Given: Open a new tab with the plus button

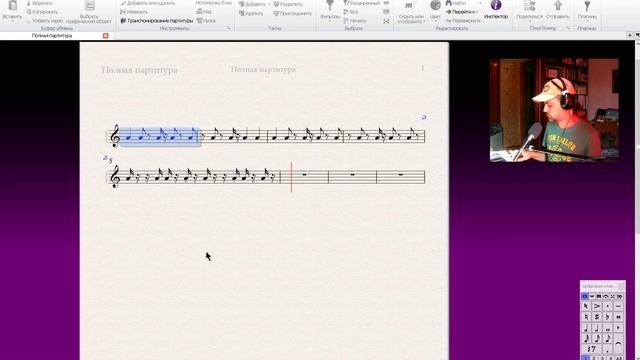Looking at the screenshot, I should coord(630,36).
